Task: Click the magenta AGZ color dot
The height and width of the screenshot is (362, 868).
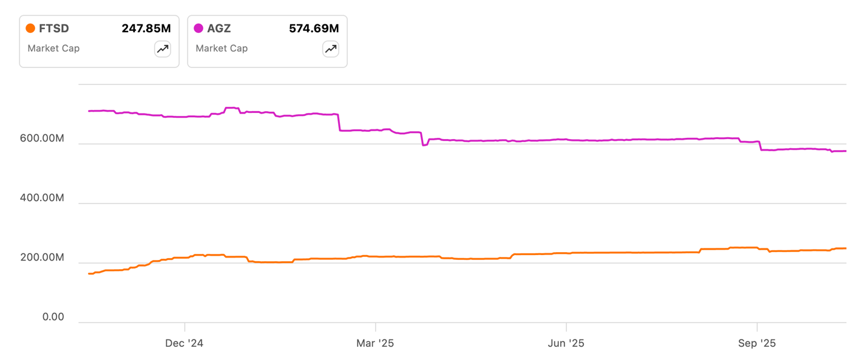Action: (x=198, y=29)
